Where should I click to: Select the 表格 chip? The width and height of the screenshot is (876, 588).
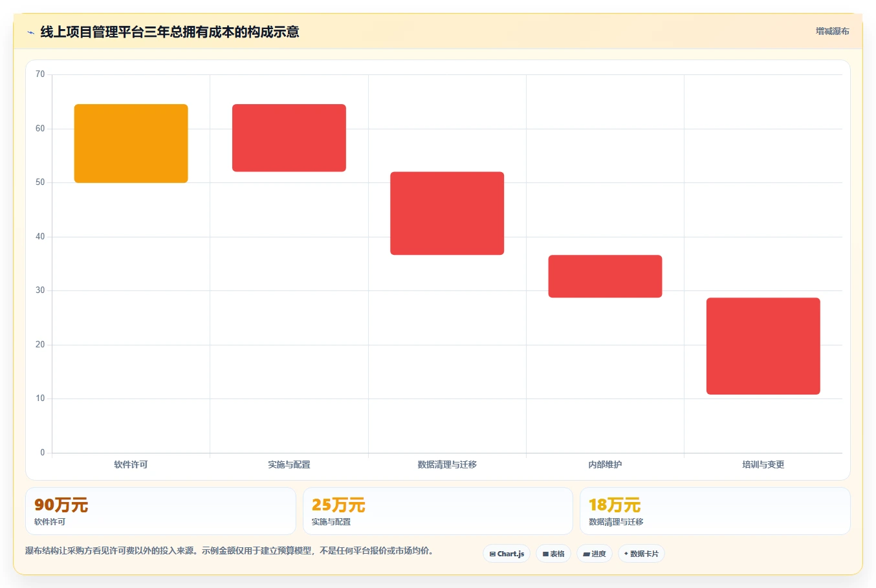point(553,554)
